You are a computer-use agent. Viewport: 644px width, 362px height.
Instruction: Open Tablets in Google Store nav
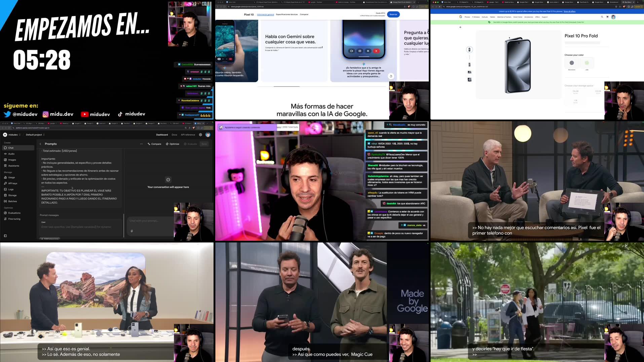[x=492, y=17]
